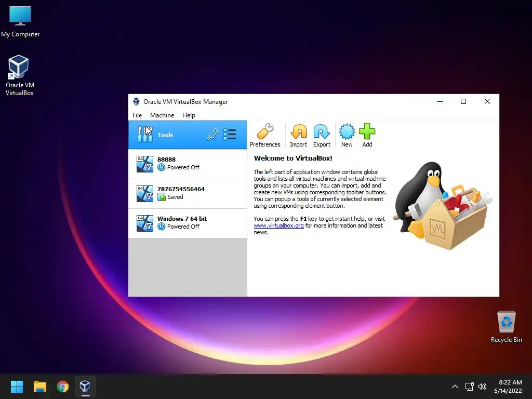Click the Saved status text
532x399 pixels.
pos(175,197)
